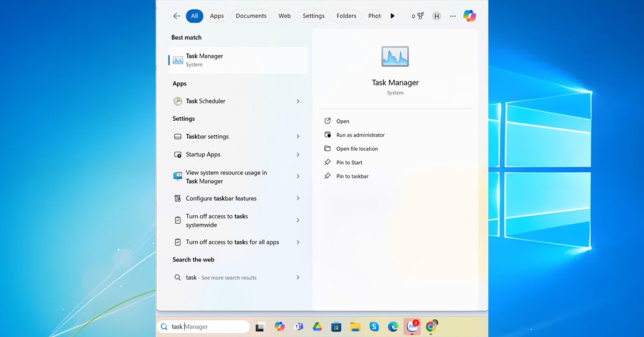
Task: Click Open to launch Task Manager
Action: coord(342,121)
